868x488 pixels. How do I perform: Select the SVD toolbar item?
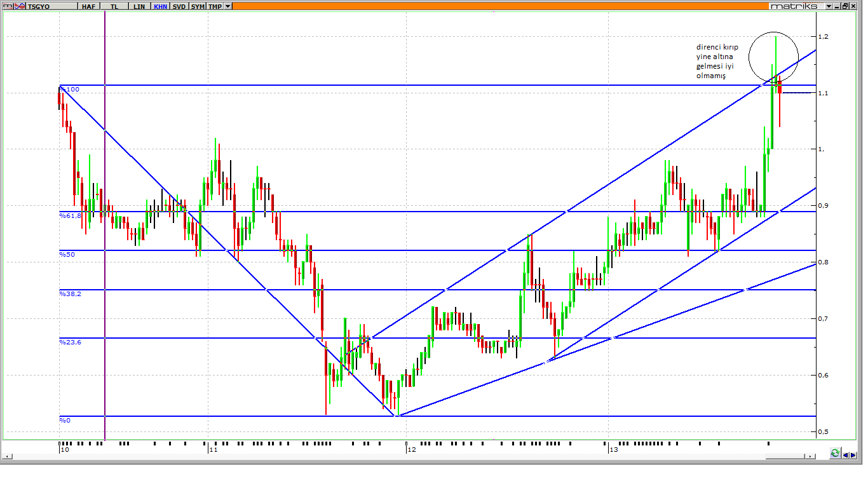[180, 6]
